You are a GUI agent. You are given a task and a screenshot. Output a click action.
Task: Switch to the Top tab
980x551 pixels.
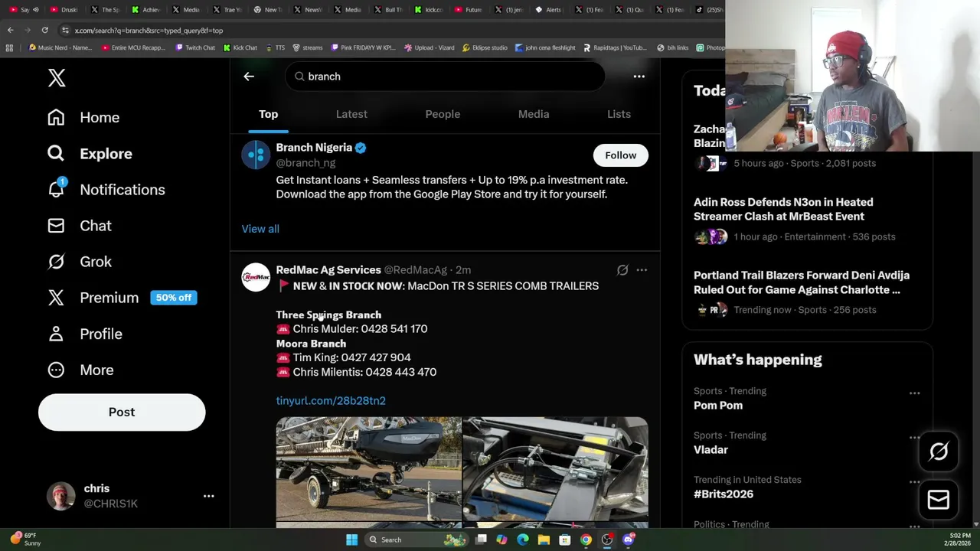coord(268,114)
